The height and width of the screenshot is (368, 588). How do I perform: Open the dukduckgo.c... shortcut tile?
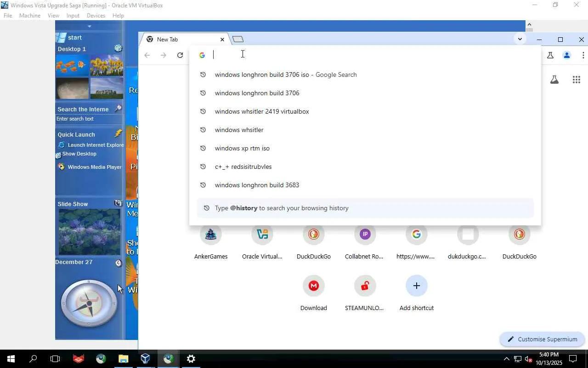point(468,241)
